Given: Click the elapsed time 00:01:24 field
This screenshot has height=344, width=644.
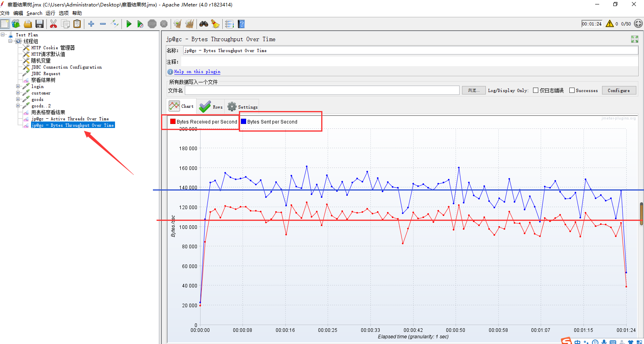Looking at the screenshot, I should click(x=592, y=24).
